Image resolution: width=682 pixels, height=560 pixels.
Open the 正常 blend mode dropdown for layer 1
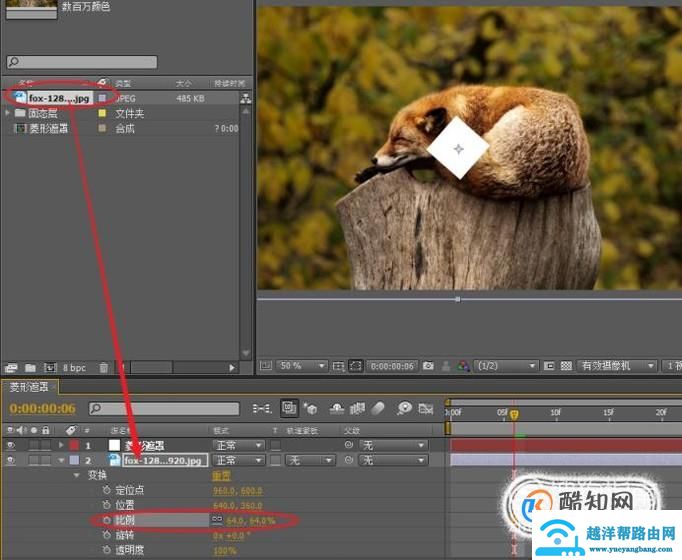238,445
